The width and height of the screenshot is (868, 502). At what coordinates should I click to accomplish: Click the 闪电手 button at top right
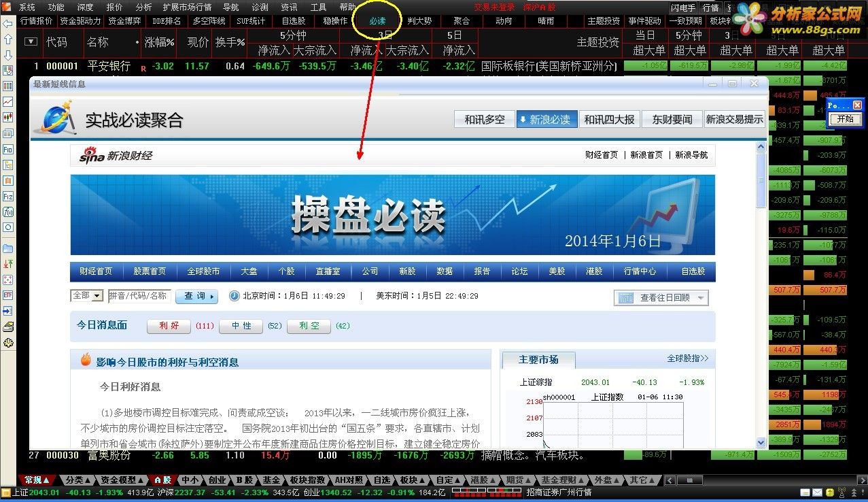[683, 7]
